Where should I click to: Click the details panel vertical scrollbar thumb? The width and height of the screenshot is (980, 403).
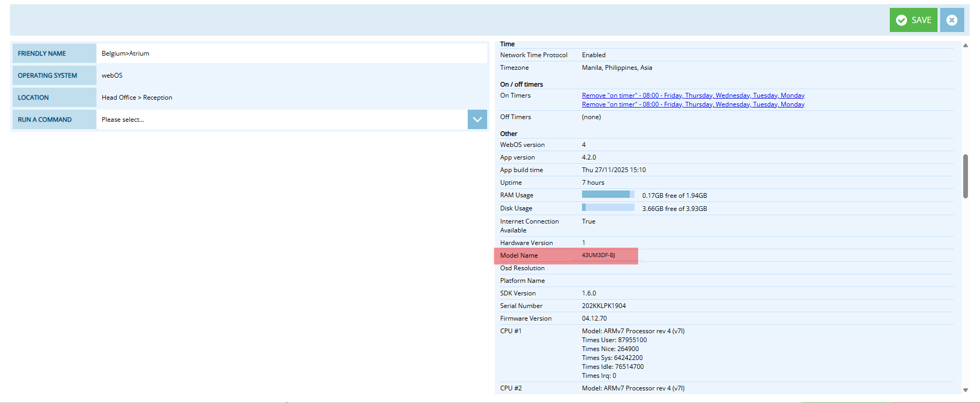click(x=965, y=176)
